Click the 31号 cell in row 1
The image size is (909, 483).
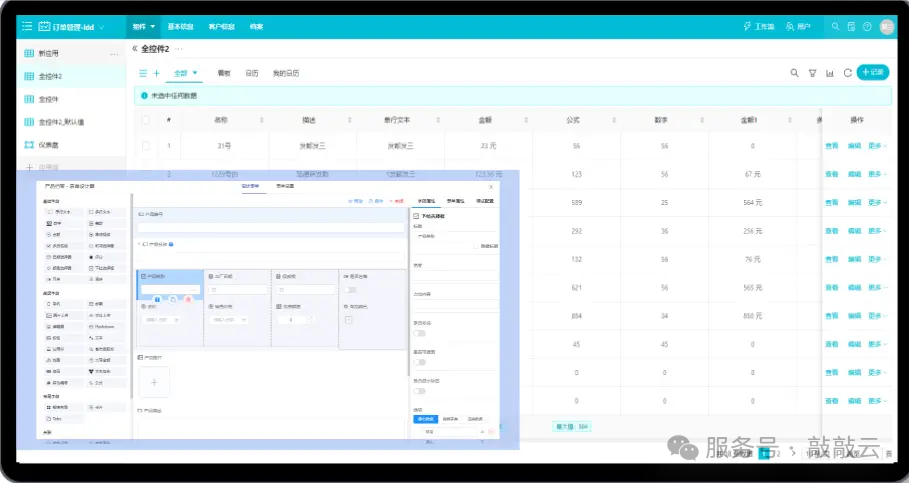point(224,146)
